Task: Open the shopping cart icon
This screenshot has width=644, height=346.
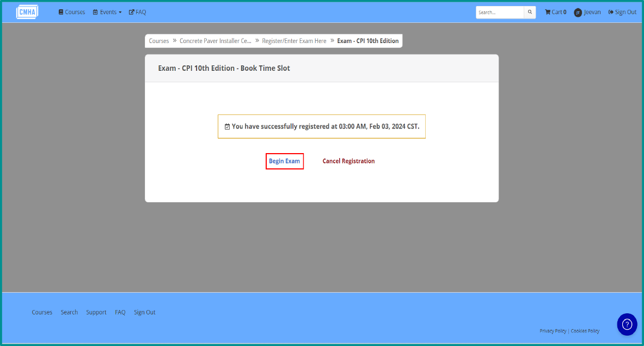Action: click(x=548, y=12)
